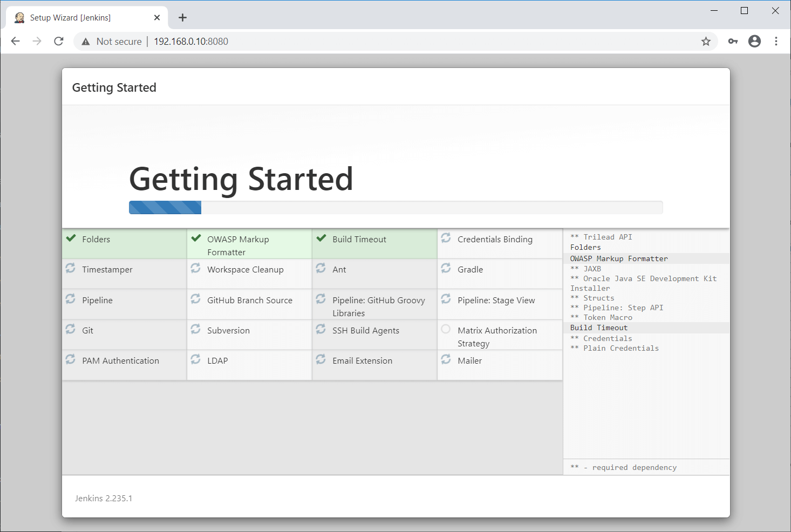Click the Build Timeout plugin label
This screenshot has height=532, width=791.
point(359,240)
